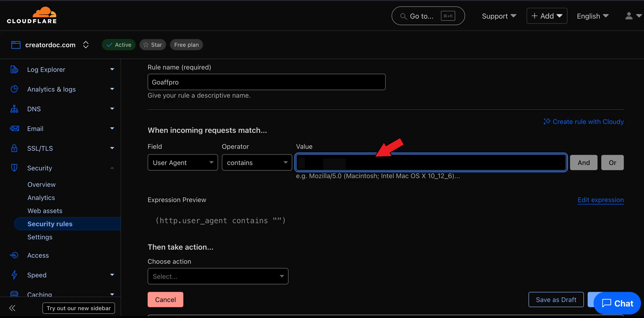Click the Edit expression link
The image size is (644, 318).
[600, 200]
